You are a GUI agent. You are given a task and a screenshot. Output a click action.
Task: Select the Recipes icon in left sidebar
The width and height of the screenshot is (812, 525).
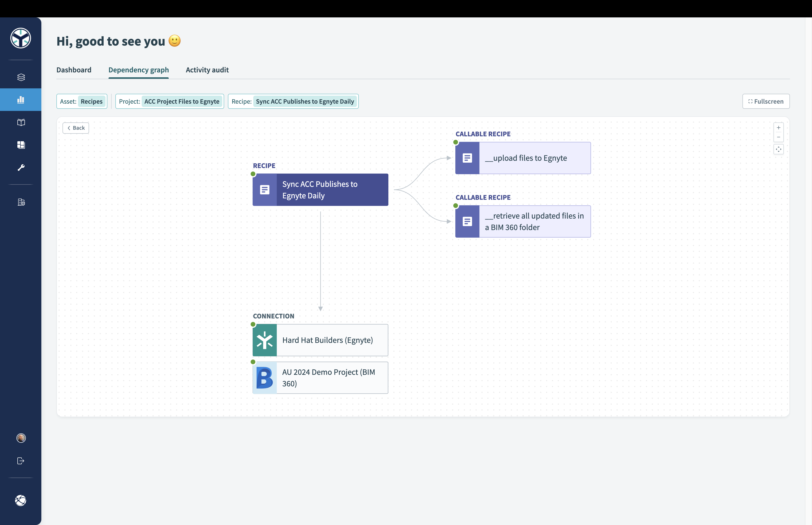[x=21, y=122]
